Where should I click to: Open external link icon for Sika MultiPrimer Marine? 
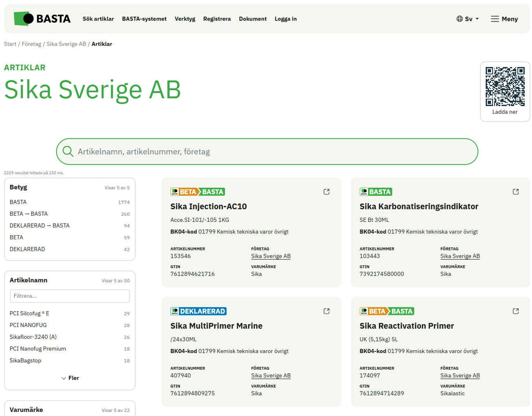[326, 311]
